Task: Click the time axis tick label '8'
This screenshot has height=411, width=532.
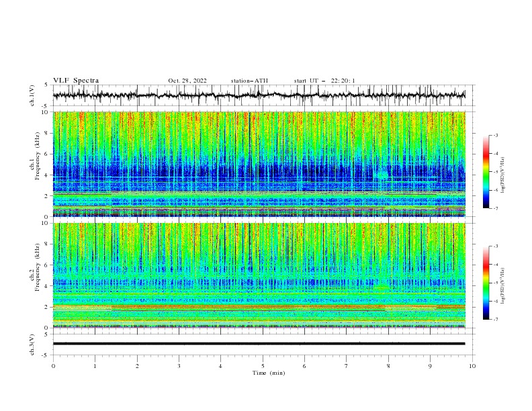Action: pos(388,366)
